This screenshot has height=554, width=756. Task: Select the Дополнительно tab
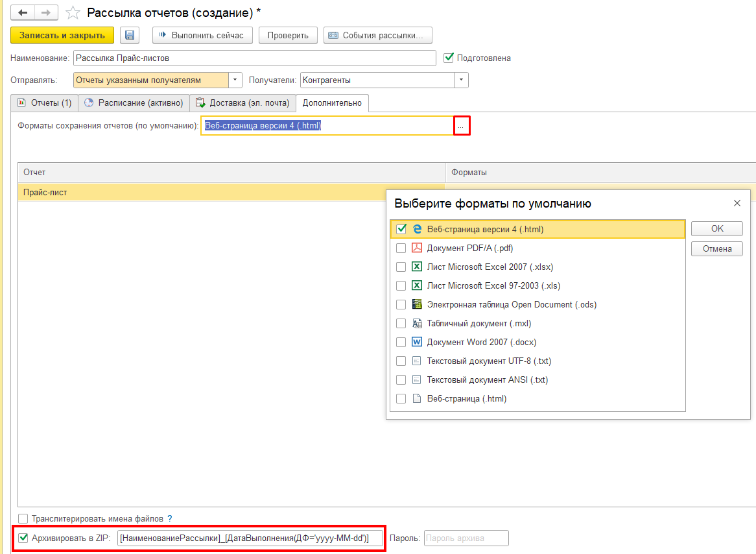pos(332,102)
